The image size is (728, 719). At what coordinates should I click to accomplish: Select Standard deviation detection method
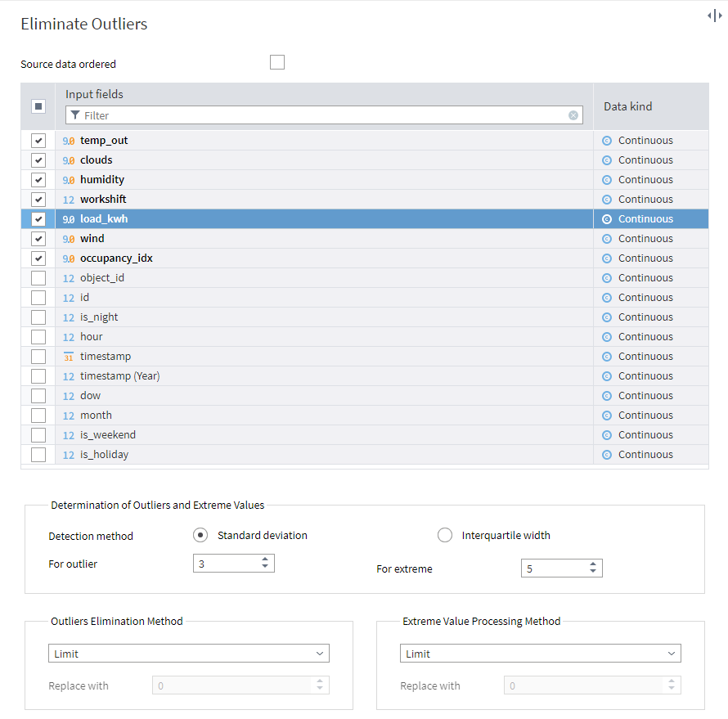click(x=200, y=535)
